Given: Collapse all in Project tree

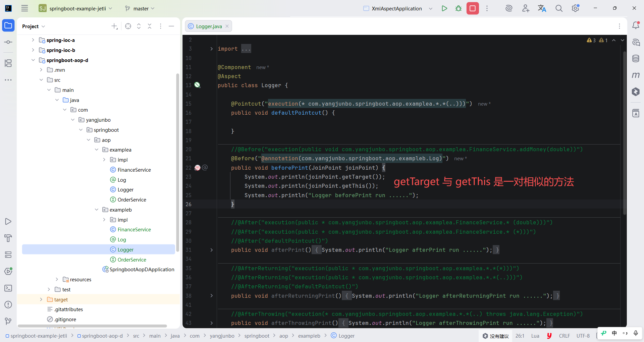Looking at the screenshot, I should pos(150,26).
